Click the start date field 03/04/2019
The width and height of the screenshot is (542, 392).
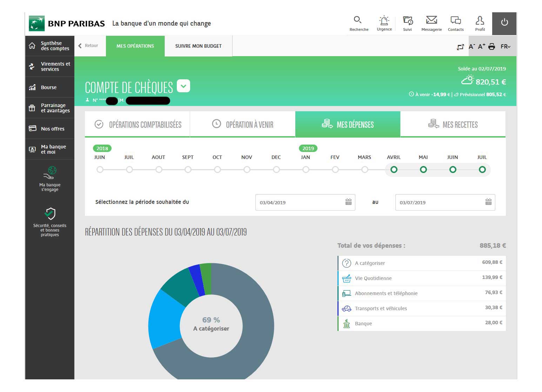305,202
